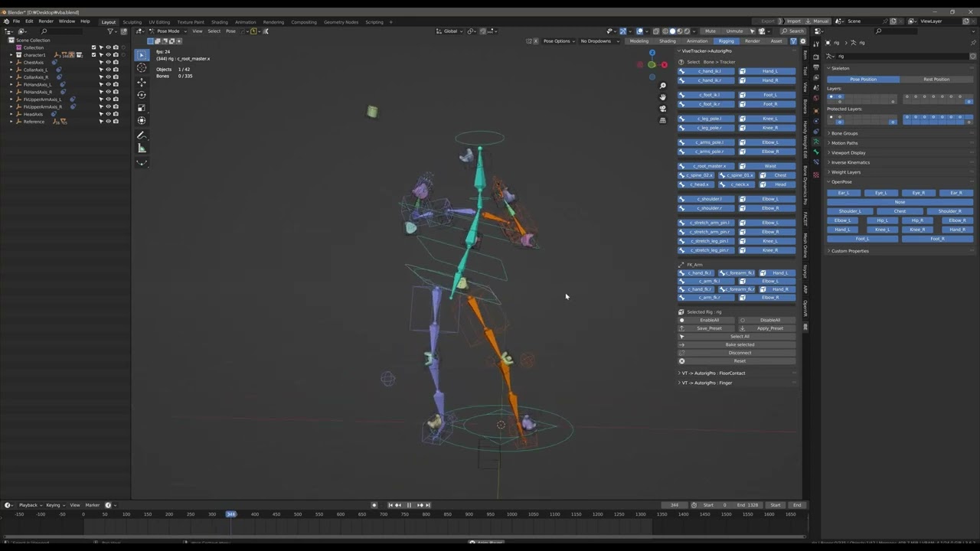Click the c_root_master.x bone button
Image resolution: width=980 pixels, height=551 pixels.
coord(710,166)
